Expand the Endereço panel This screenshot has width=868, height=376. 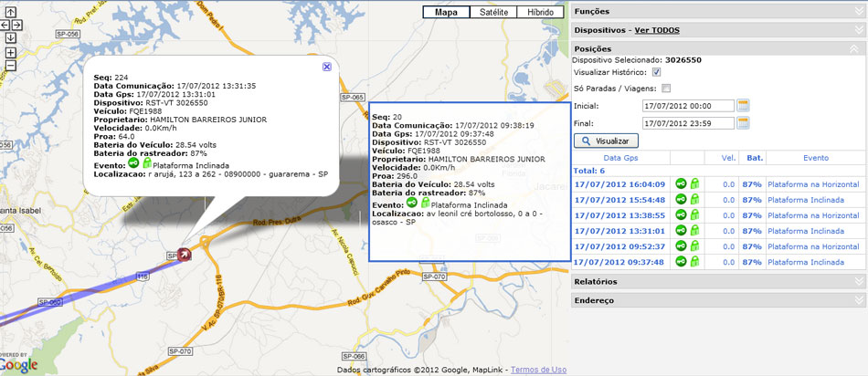click(857, 299)
